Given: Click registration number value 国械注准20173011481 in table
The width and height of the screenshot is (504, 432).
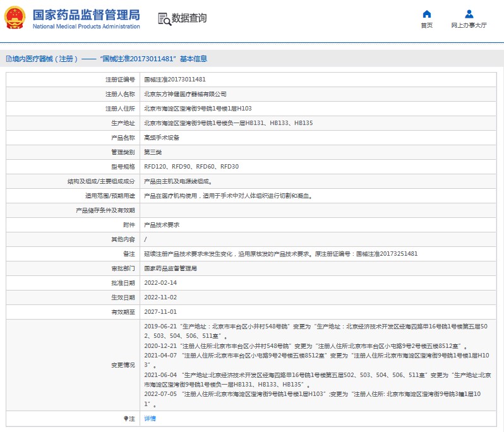Looking at the screenshot, I should 174,80.
